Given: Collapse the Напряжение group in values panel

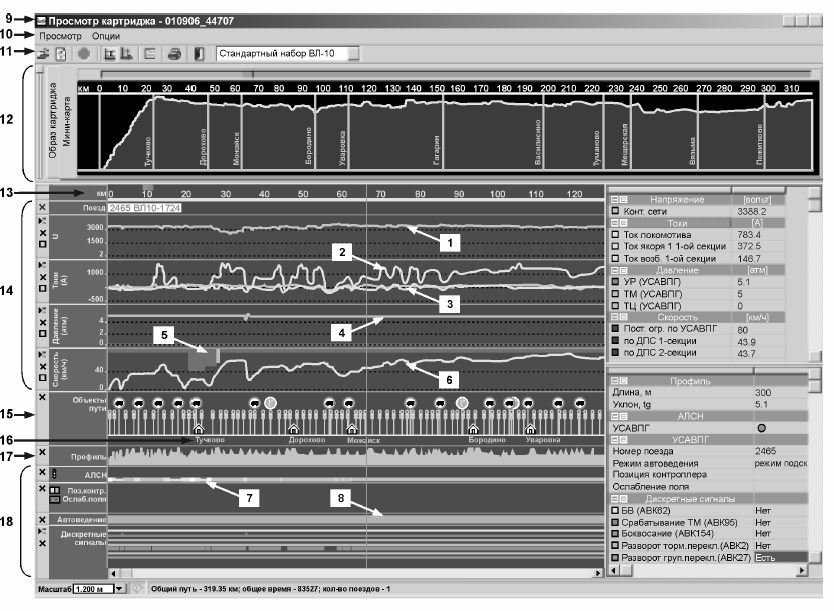Looking at the screenshot, I should pyautogui.click(x=614, y=200).
